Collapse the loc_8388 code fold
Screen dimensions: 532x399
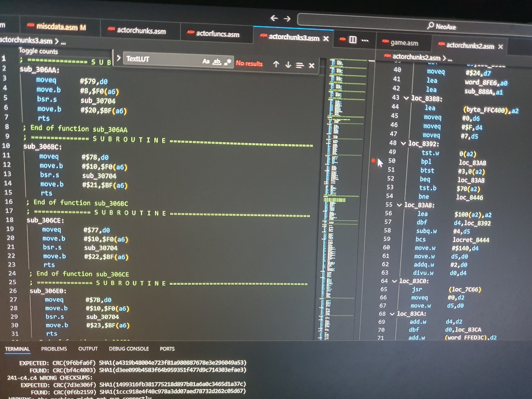tap(406, 98)
